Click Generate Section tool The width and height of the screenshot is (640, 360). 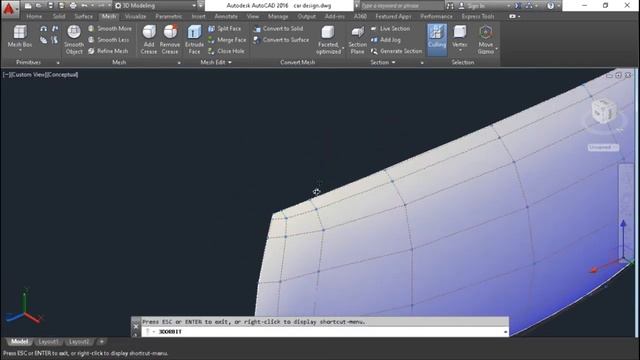(396, 51)
